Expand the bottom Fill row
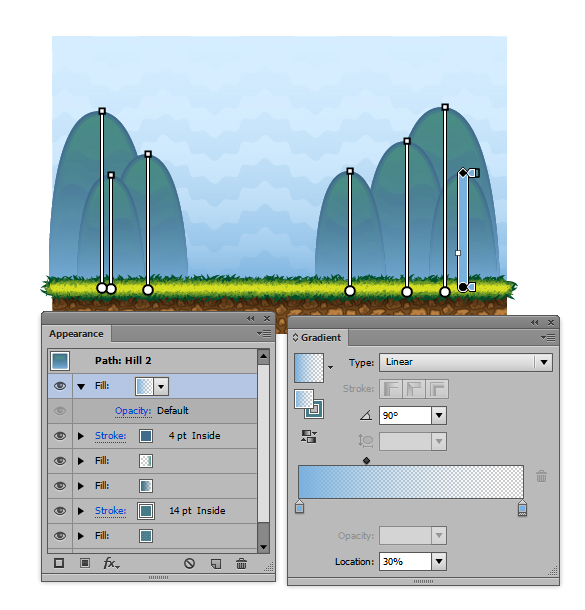 pos(81,536)
